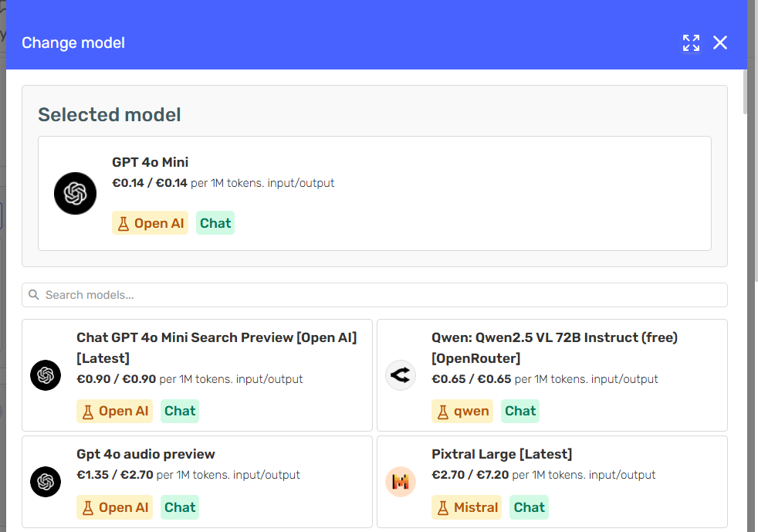The height and width of the screenshot is (532, 758).
Task: Click the Chat tag on Chat GPT 4o Mini Search Preview
Action: (180, 411)
